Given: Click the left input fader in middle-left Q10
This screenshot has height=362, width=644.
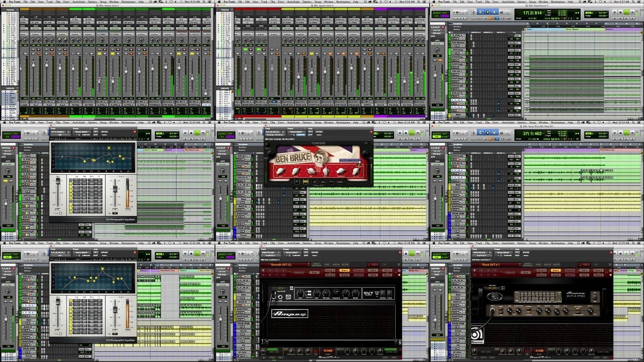Looking at the screenshot, I should click(x=58, y=180).
